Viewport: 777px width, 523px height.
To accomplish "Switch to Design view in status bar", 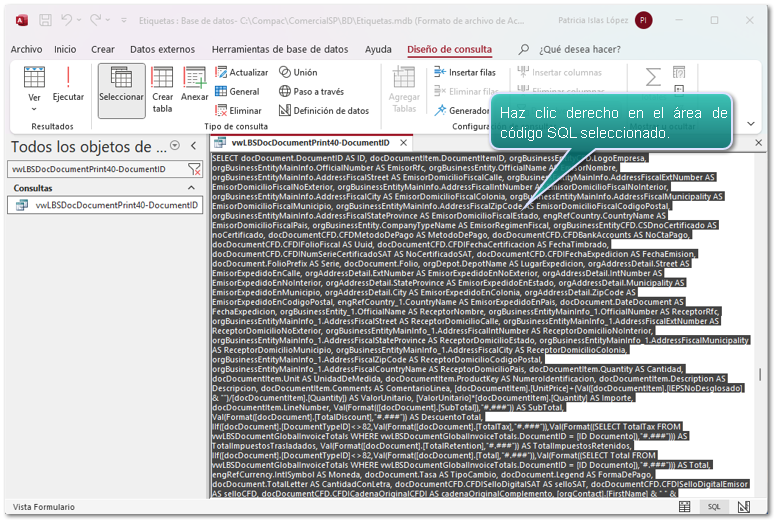I will (744, 507).
